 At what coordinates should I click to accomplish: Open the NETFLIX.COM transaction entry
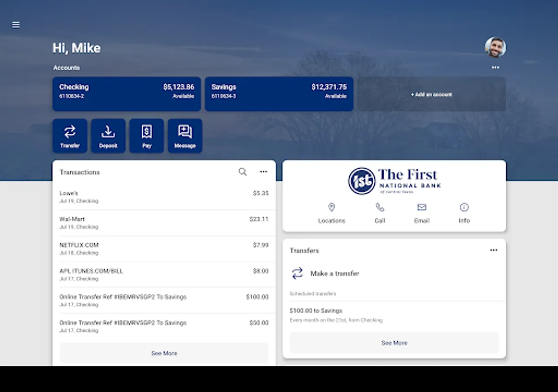(164, 248)
